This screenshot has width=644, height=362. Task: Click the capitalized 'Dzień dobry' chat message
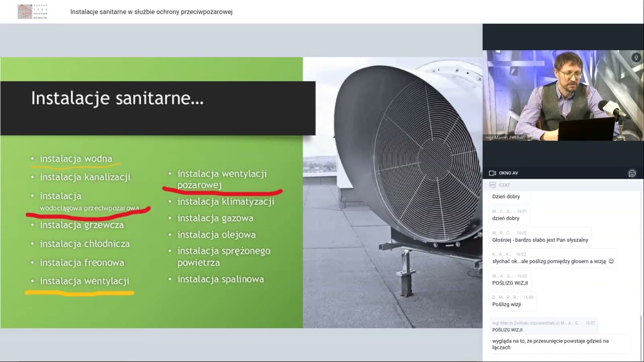click(506, 197)
